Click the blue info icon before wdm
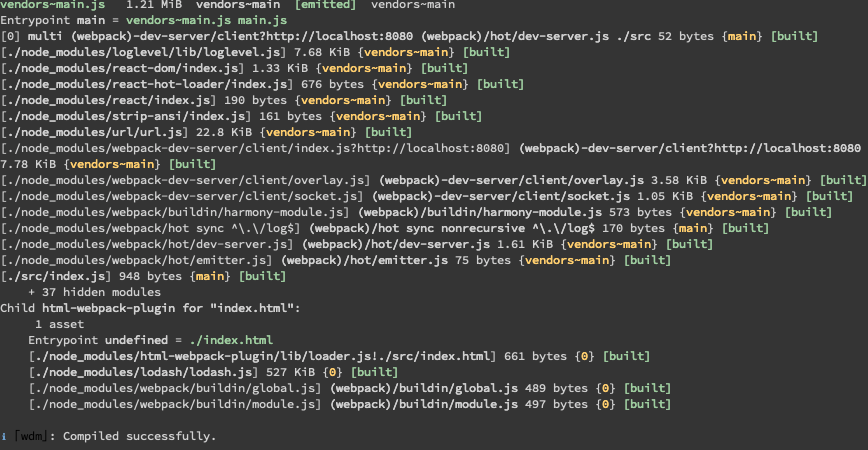 pyautogui.click(x=3, y=437)
